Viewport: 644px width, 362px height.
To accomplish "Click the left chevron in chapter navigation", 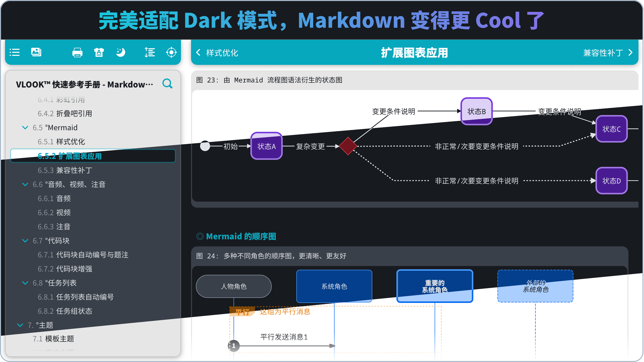I will click(x=198, y=53).
